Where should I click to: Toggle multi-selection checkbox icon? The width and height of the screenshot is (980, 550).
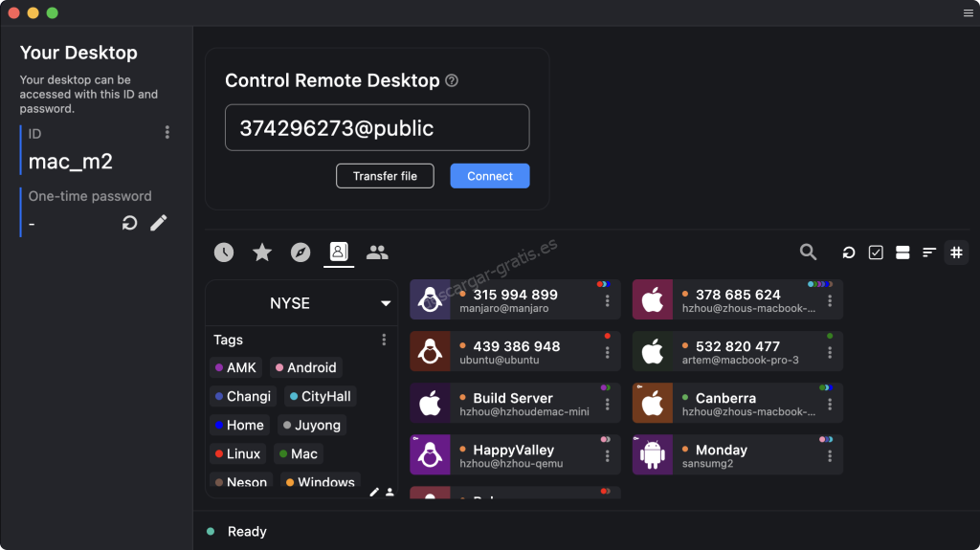tap(876, 253)
